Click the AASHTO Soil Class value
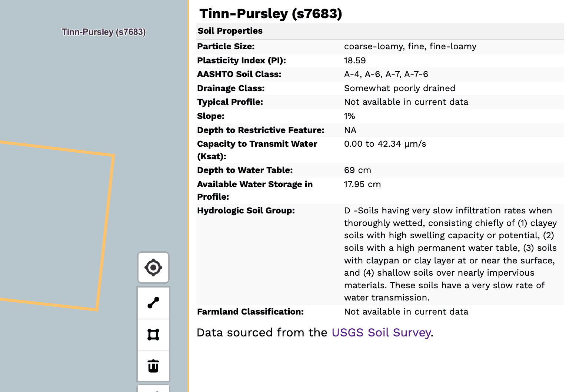The height and width of the screenshot is (392, 566). 386,74
